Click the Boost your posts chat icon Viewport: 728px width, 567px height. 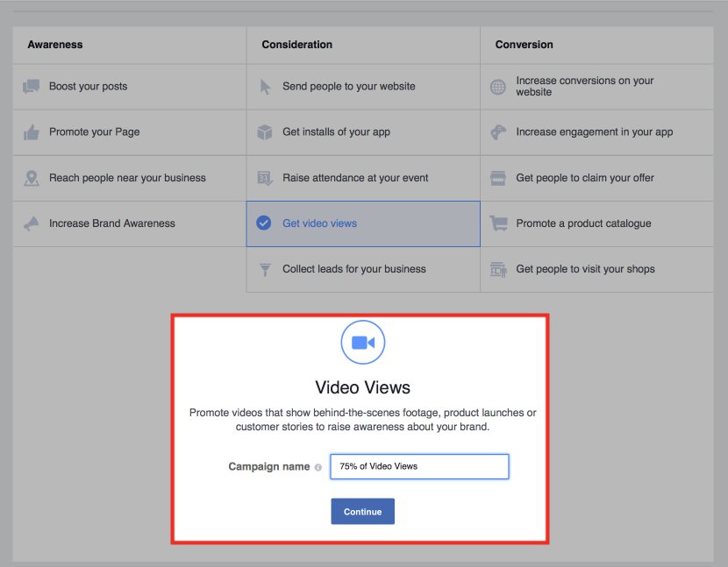pyautogui.click(x=31, y=86)
